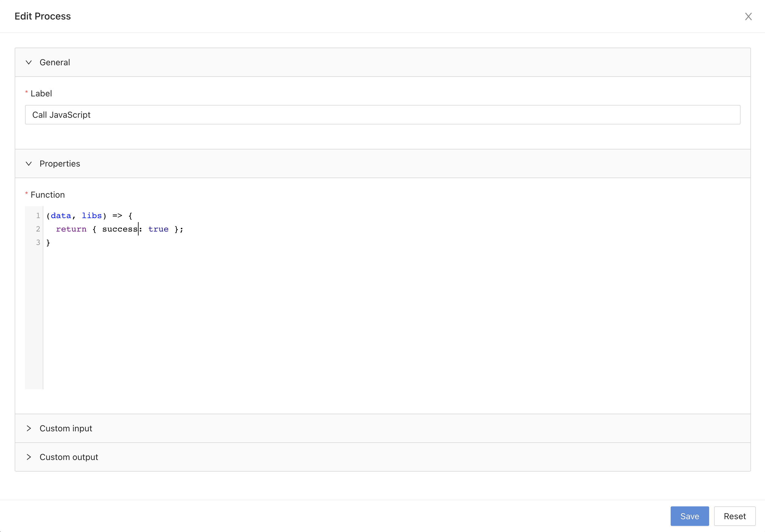Click the Properties section header title
765x532 pixels.
60,164
